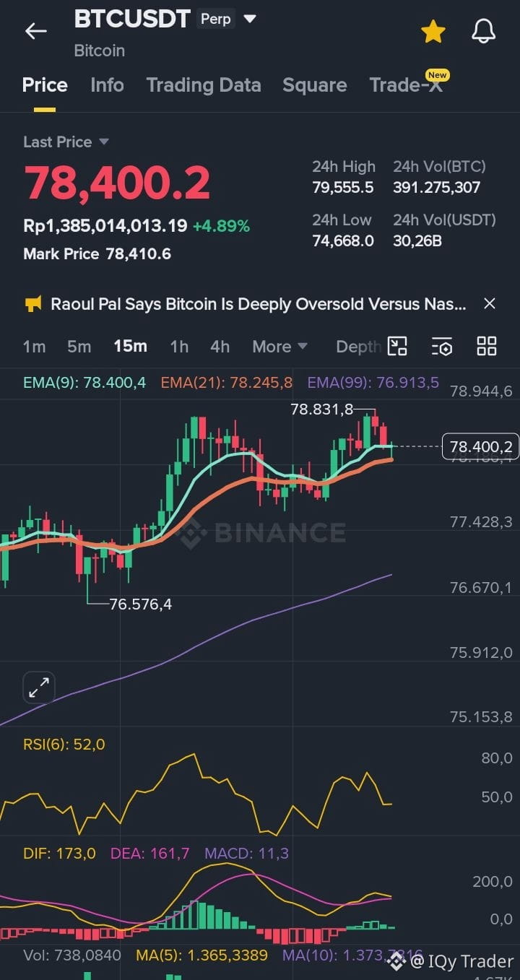Go back with the arrow icon

(35, 30)
